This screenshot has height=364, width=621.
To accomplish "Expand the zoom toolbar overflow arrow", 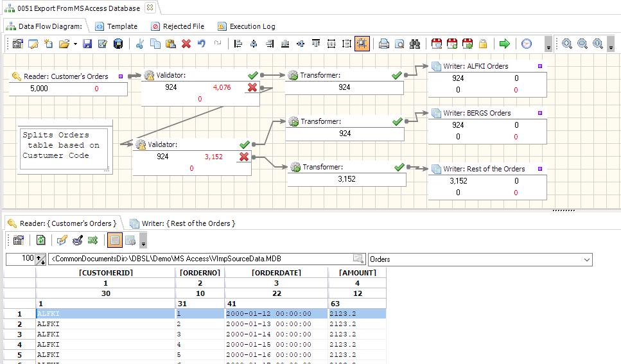I will (611, 44).
